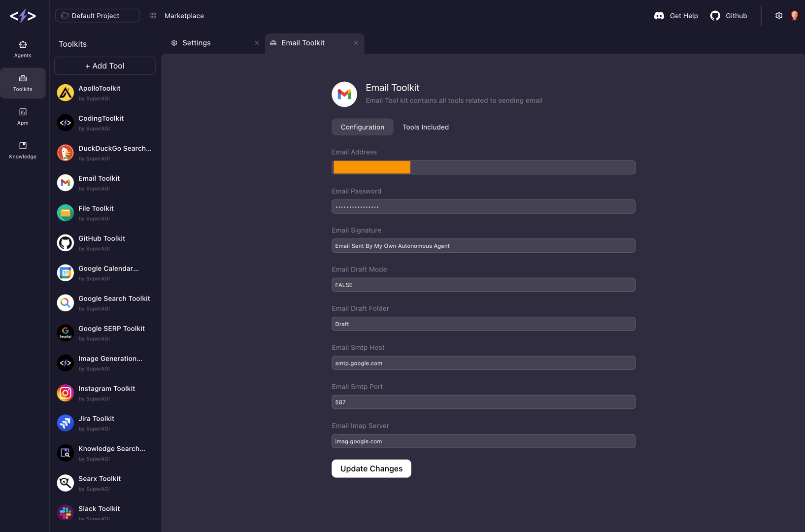Open settings via top-right gear icon
805x532 pixels.
778,16
